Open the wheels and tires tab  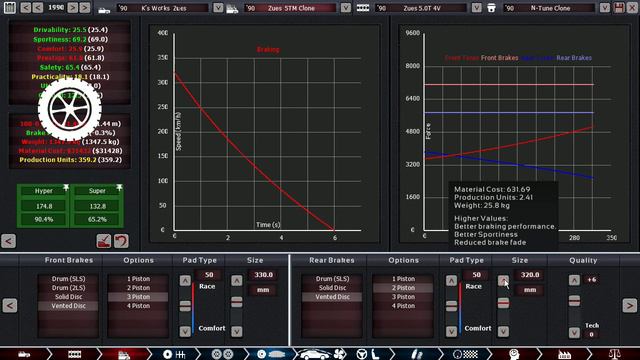click(222, 354)
